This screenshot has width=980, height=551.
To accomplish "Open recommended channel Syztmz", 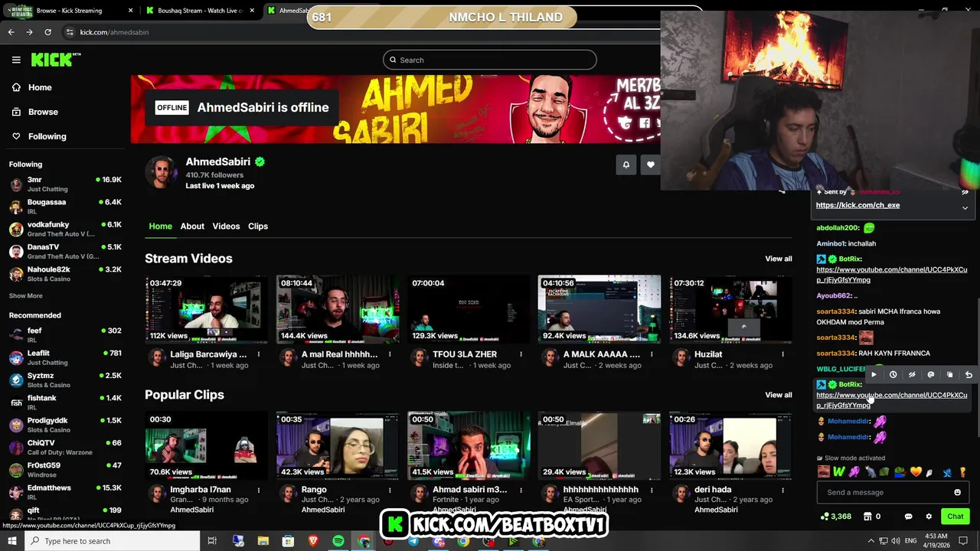I will pyautogui.click(x=65, y=380).
